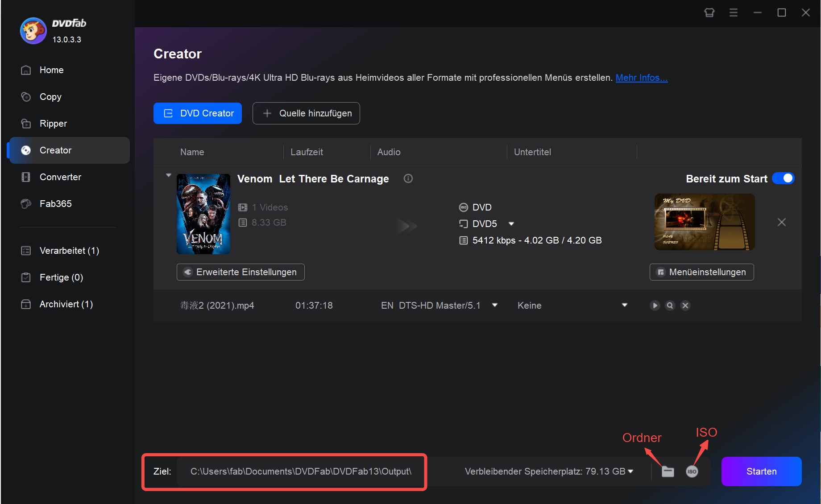Show Verarbeitet (1) tasks

click(x=69, y=251)
